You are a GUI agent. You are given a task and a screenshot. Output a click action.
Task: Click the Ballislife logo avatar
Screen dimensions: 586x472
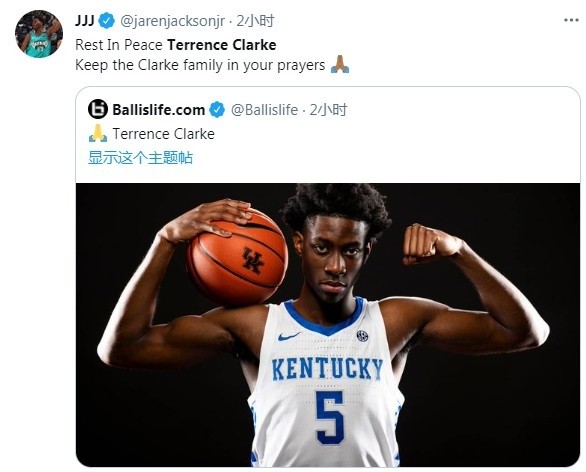pos(98,109)
